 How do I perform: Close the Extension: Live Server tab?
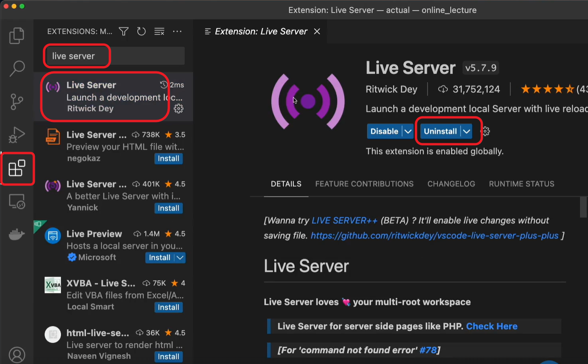click(317, 32)
